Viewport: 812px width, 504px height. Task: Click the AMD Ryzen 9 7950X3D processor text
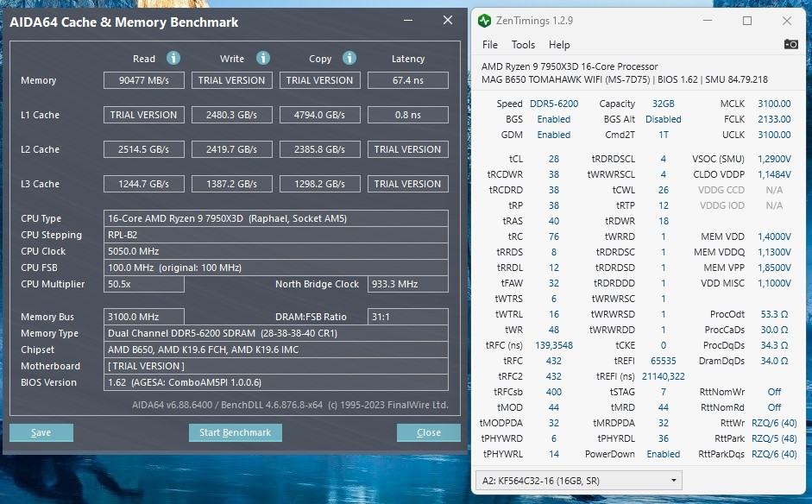(x=570, y=66)
